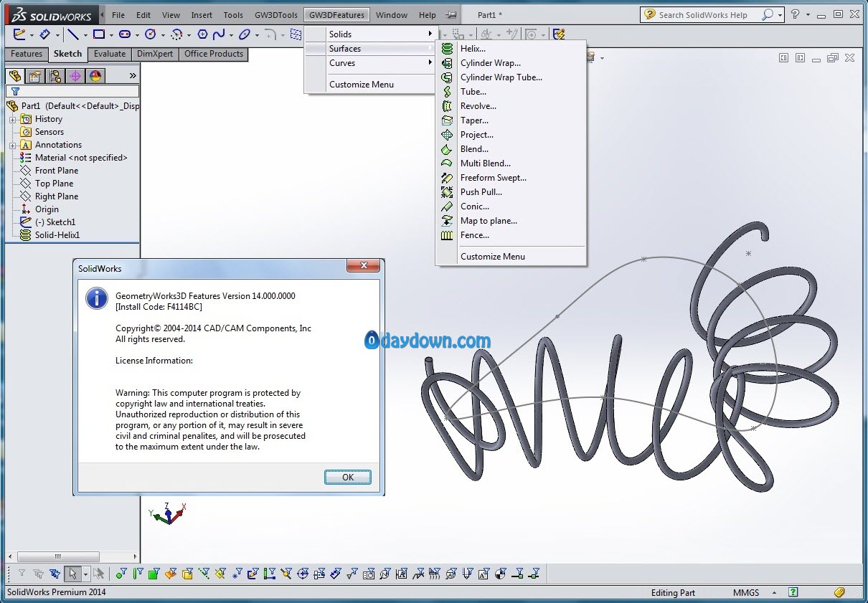Image resolution: width=868 pixels, height=603 pixels.
Task: Click the Tube menu icon
Action: point(448,92)
